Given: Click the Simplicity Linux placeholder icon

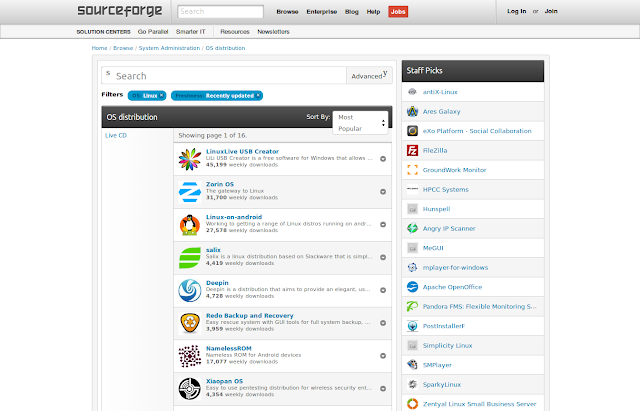Looking at the screenshot, I should click(x=412, y=345).
